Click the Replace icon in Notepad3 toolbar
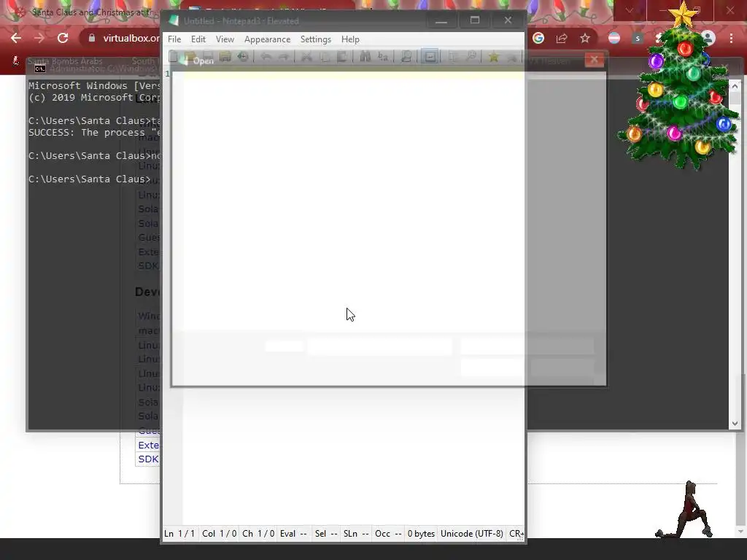Image resolution: width=747 pixels, height=560 pixels. pos(383,57)
